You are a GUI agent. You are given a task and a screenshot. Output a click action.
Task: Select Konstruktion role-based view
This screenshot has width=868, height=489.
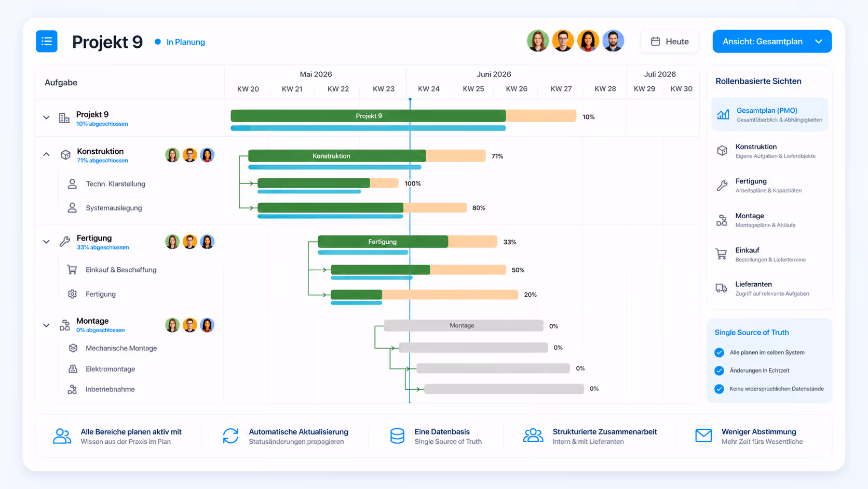(769, 151)
